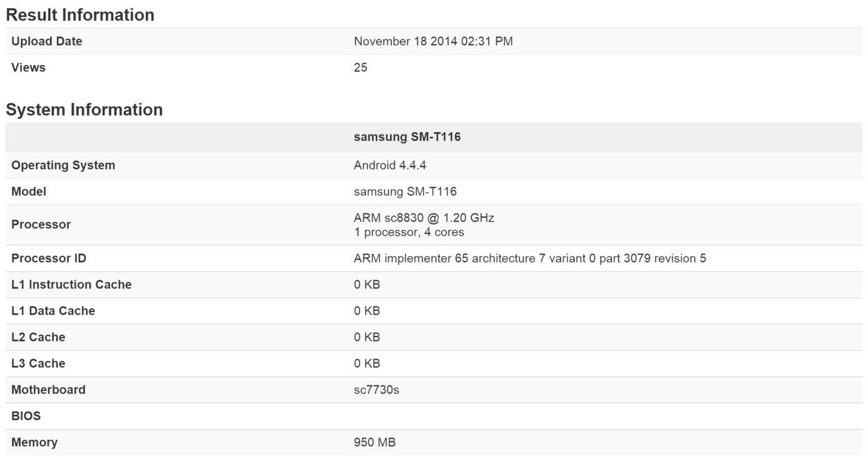Click the 'System Information' heading

84,109
